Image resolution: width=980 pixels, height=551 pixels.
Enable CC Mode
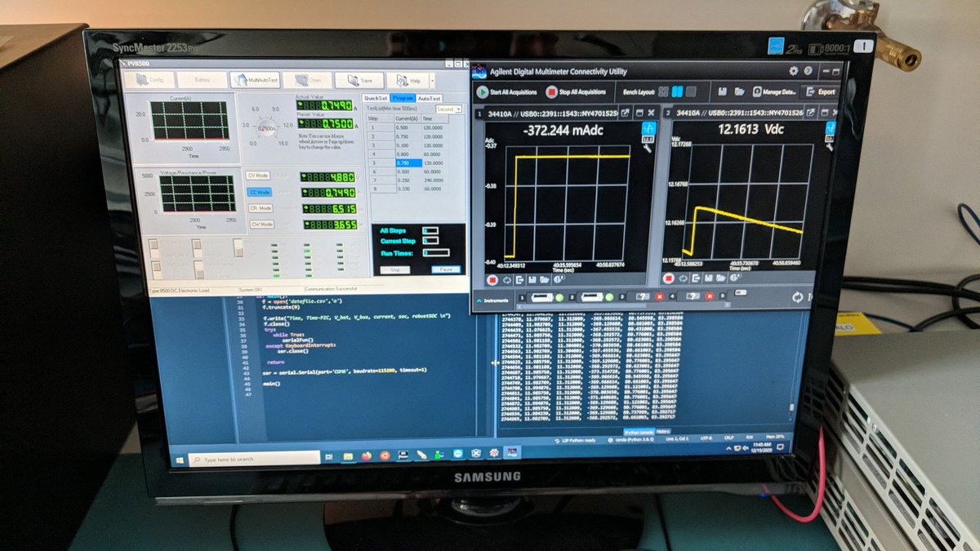click(x=258, y=192)
